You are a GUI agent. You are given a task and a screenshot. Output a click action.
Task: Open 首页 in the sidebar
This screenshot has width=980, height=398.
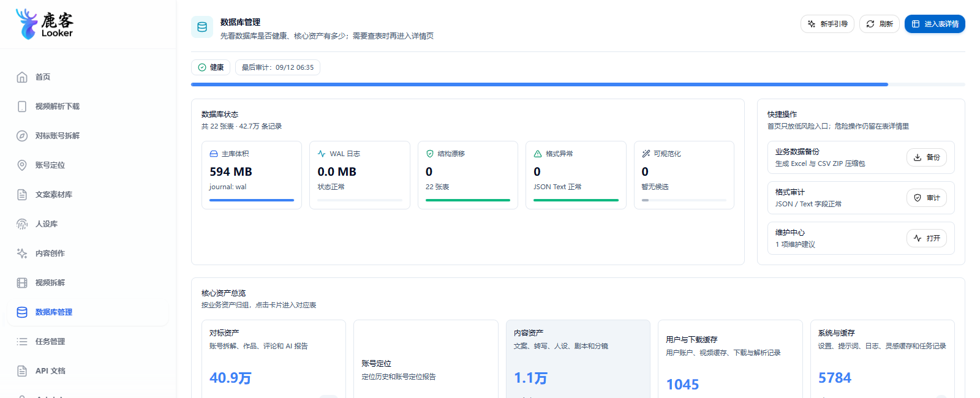point(88,77)
